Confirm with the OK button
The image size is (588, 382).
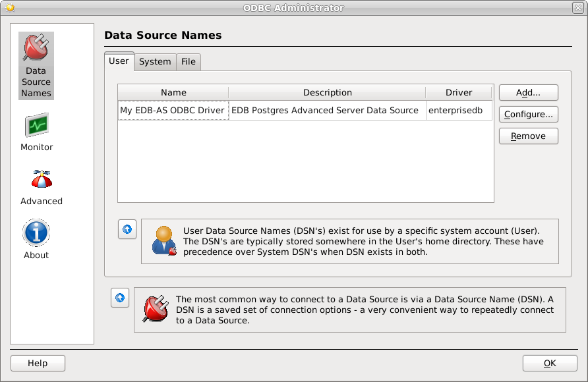tap(550, 364)
